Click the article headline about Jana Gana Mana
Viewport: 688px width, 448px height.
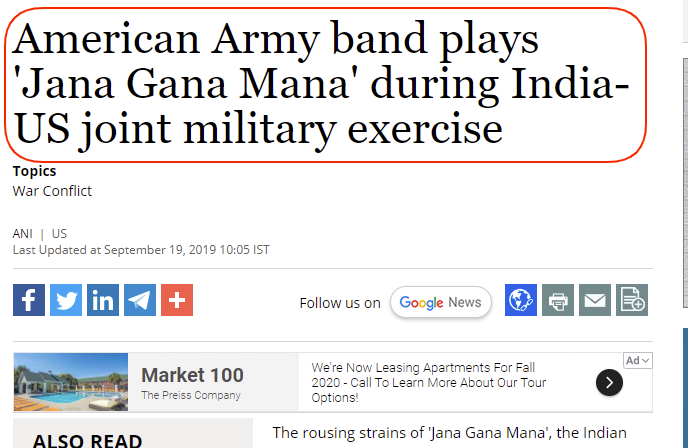320,84
